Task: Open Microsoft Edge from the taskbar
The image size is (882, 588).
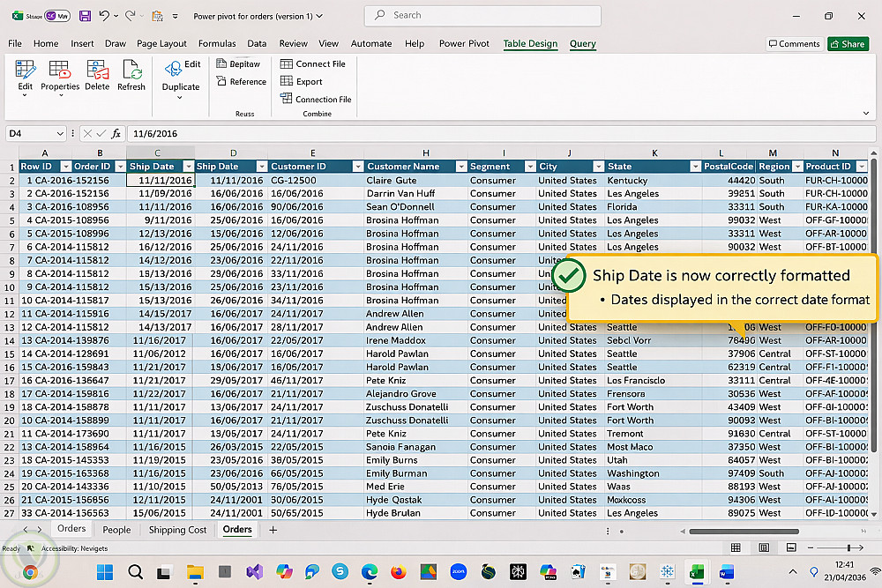Action: click(370, 572)
